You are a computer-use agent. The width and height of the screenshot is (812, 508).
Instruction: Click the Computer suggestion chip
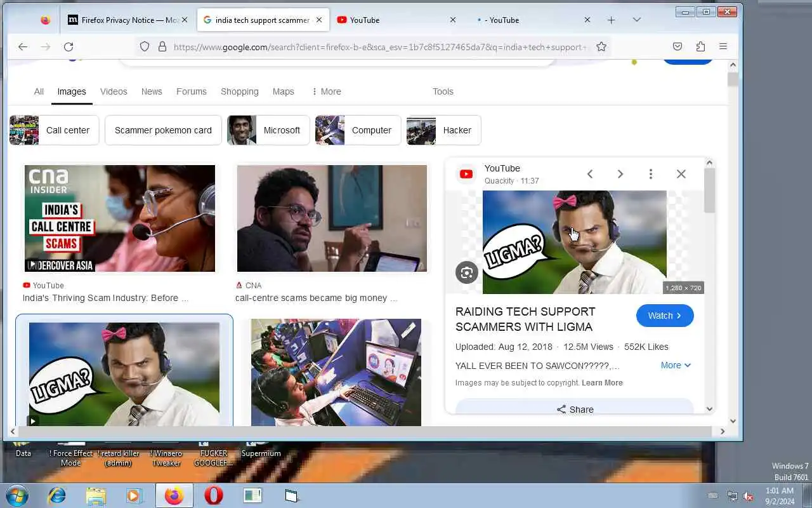pos(358,130)
